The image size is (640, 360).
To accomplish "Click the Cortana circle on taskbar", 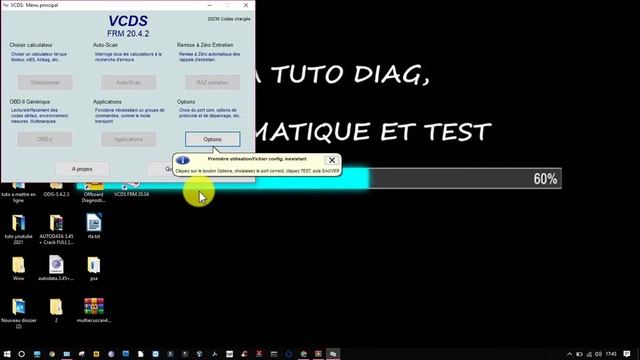I will (x=22, y=354).
